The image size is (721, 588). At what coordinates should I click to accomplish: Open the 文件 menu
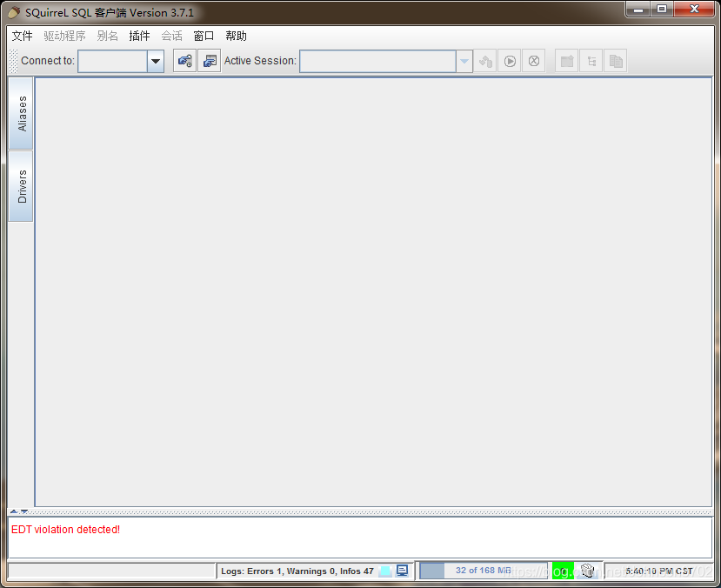(x=22, y=36)
